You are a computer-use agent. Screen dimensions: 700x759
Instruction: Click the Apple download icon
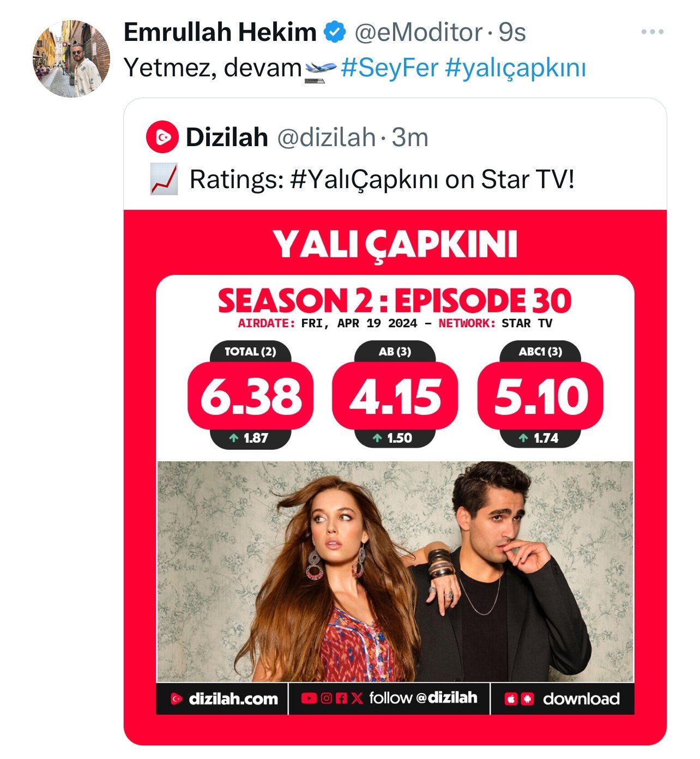click(x=511, y=699)
